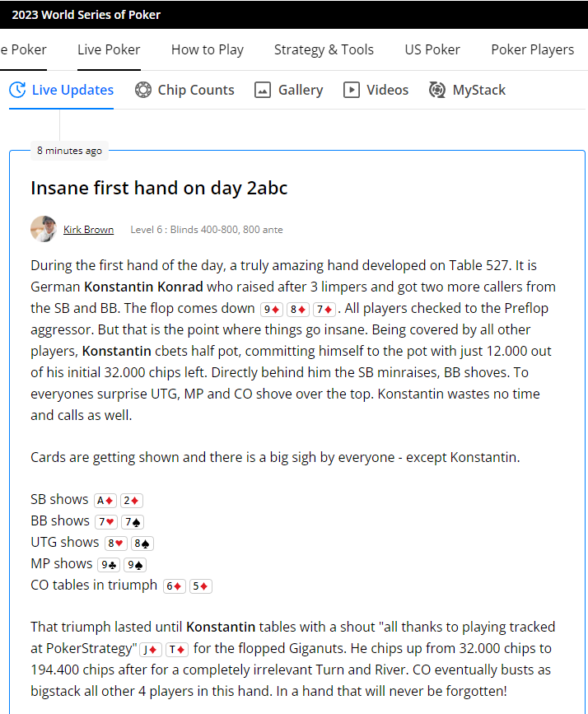
Task: Switch to the Gallery tab
Action: pyautogui.click(x=289, y=90)
